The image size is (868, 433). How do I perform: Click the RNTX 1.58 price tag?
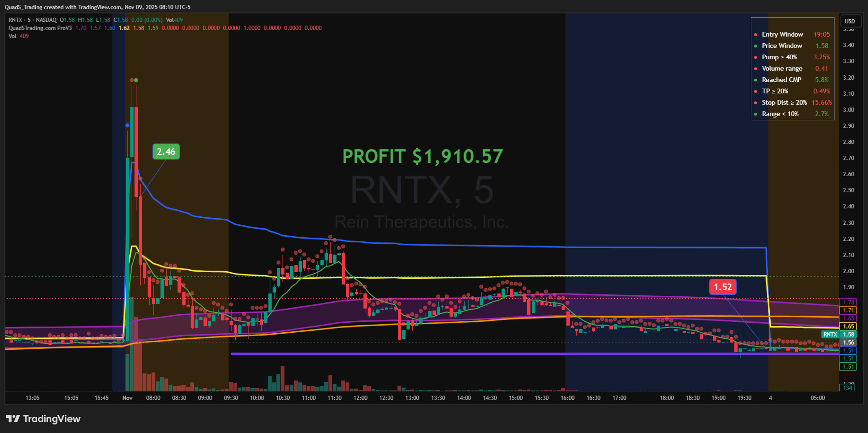click(x=839, y=334)
